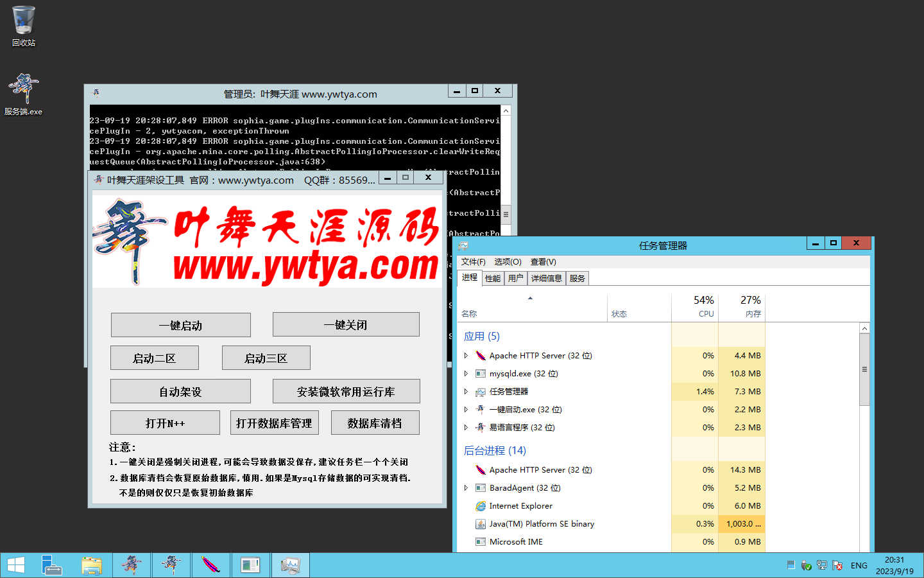Click the 自动架设 button
The width and height of the screenshot is (924, 578).
pos(180,391)
